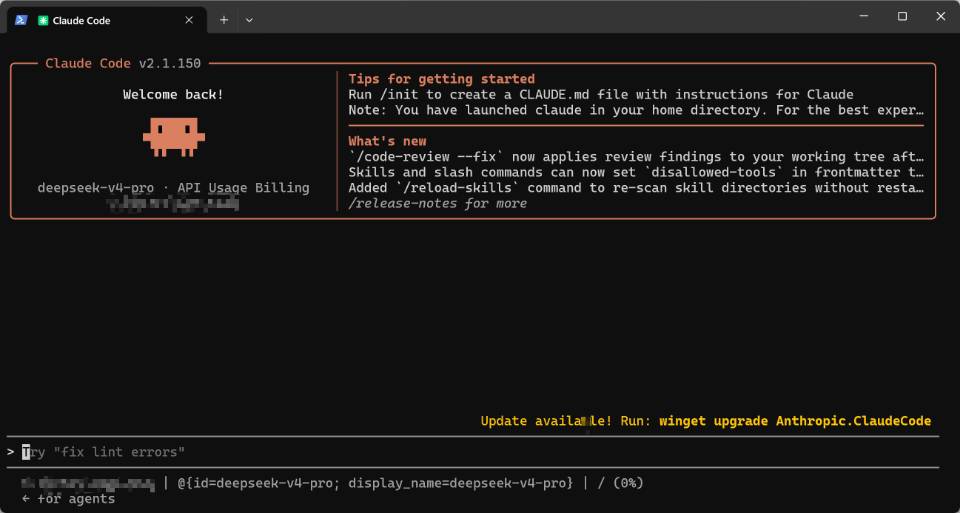Click the "disallowed-tools" skills release note line
This screenshot has height=513, width=960.
coord(636,172)
